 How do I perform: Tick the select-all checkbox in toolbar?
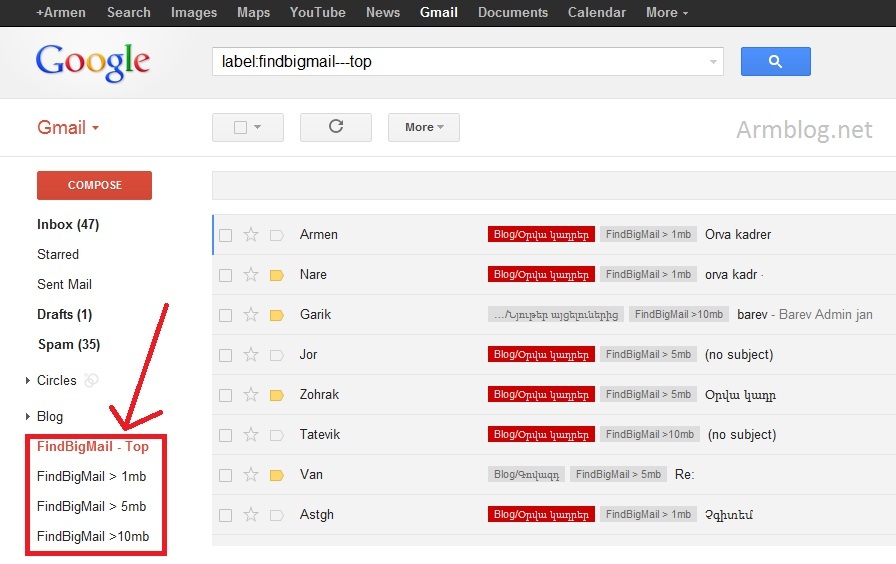[x=241, y=127]
